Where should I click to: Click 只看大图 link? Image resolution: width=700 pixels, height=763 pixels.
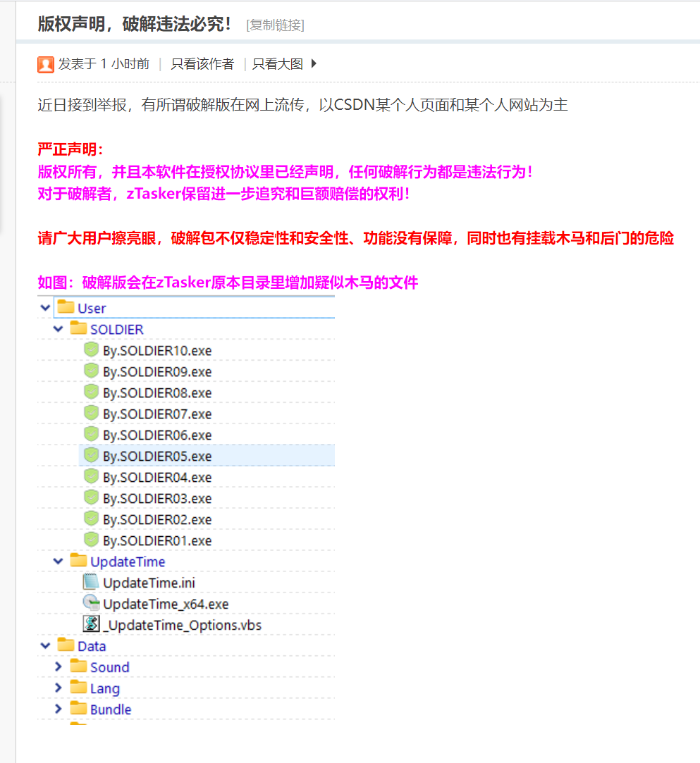[x=278, y=64]
